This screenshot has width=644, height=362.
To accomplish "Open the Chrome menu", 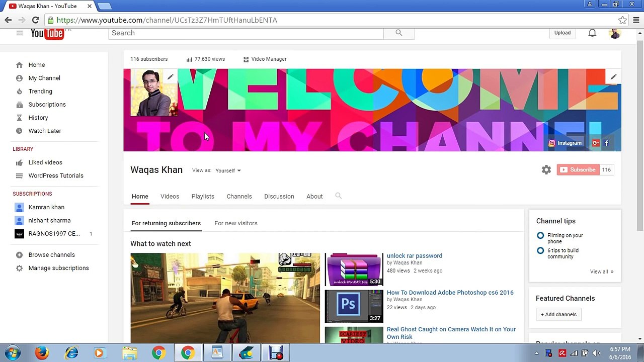I will 636,20.
